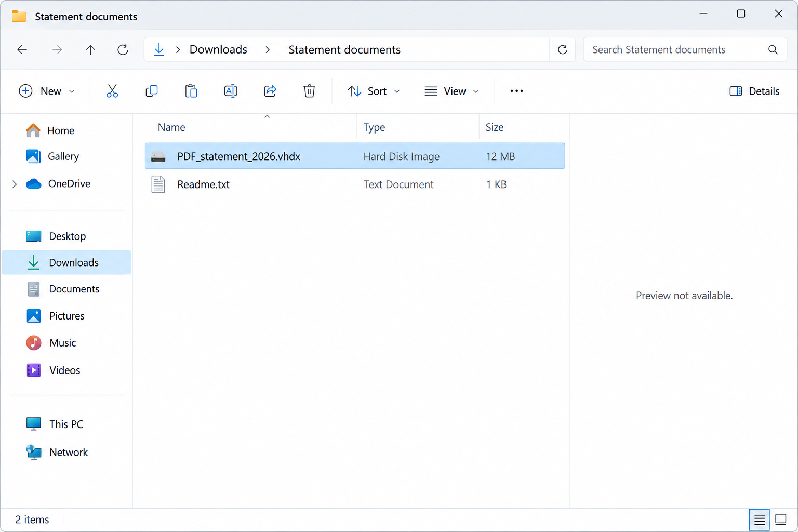Click the Copy icon in toolbar
The height and width of the screenshot is (532, 798).
[x=152, y=91]
